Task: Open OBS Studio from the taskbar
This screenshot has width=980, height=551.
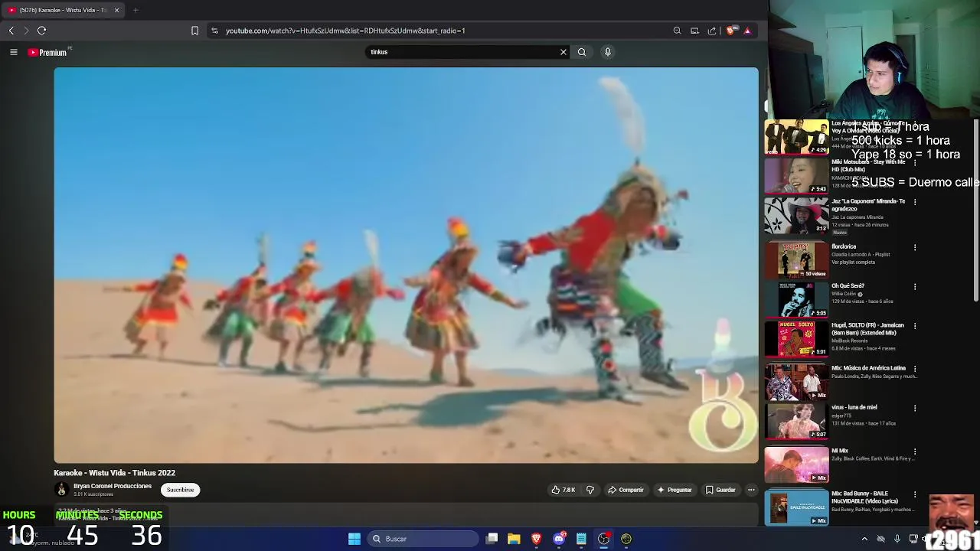Action: [604, 539]
